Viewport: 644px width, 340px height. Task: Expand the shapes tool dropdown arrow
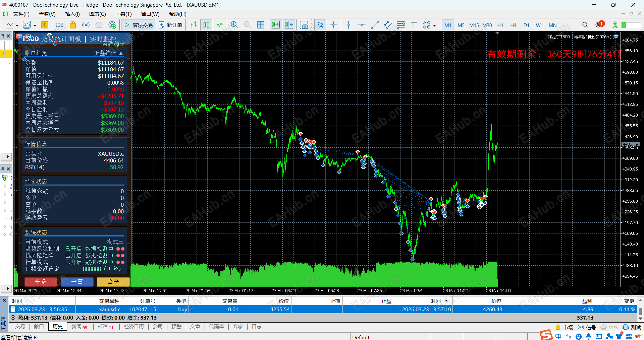pyautogui.click(x=434, y=25)
